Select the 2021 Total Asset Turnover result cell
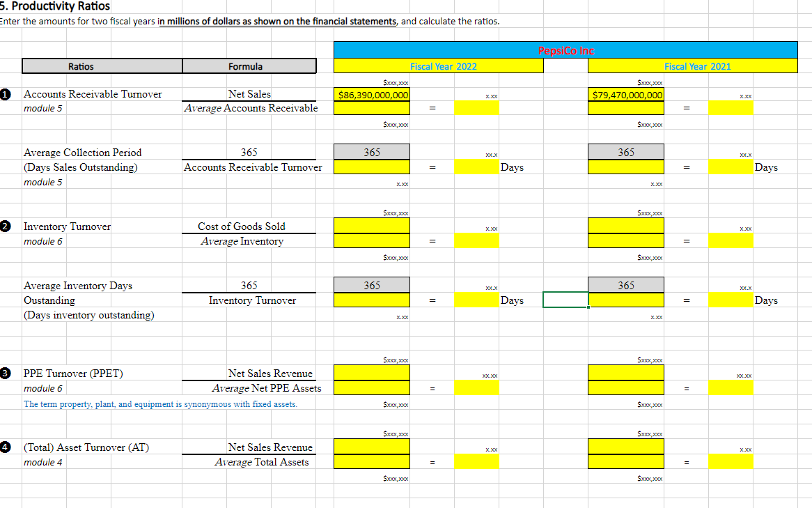The image size is (812, 508). coord(731,462)
